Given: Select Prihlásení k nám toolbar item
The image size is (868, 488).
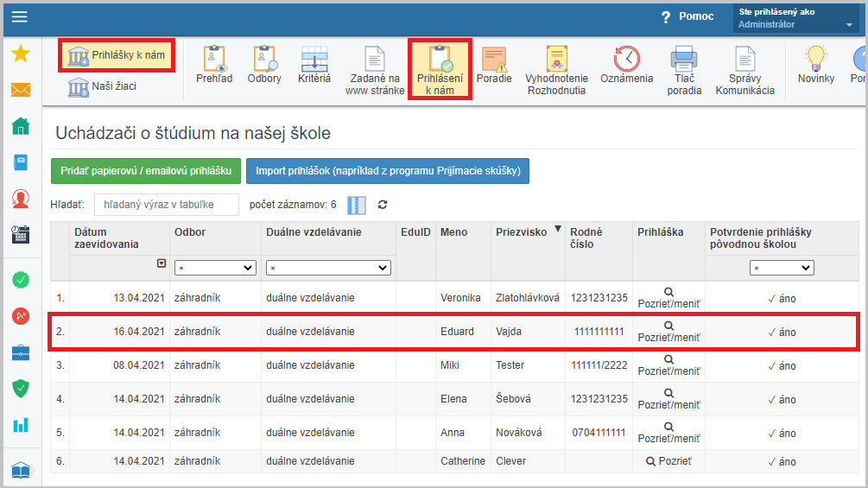Looking at the screenshot, I should pyautogui.click(x=440, y=70).
